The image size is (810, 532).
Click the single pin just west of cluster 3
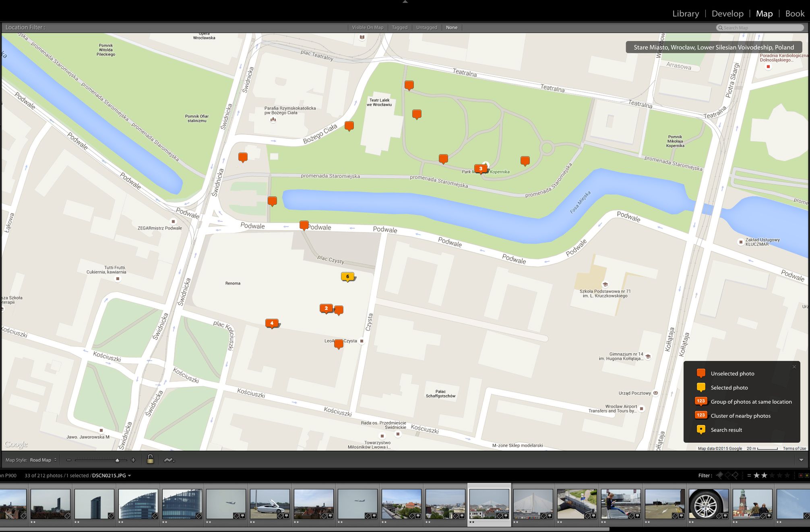[443, 159]
